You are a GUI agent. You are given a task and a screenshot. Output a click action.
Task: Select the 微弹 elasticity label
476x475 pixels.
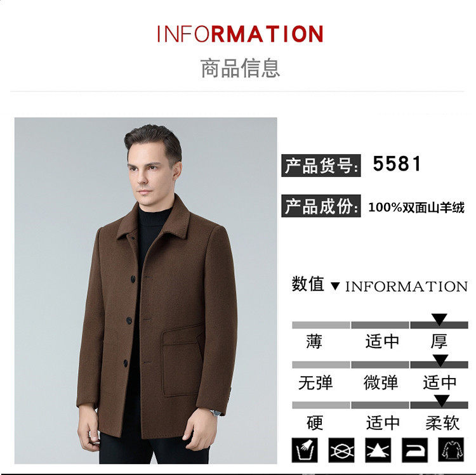click(381, 382)
